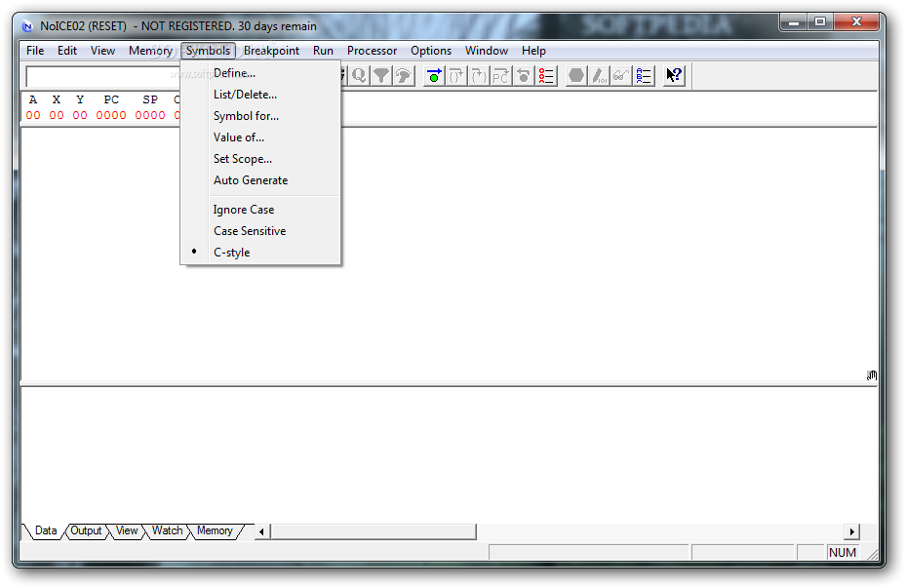Click the head-profile toolbar icon

pos(404,76)
